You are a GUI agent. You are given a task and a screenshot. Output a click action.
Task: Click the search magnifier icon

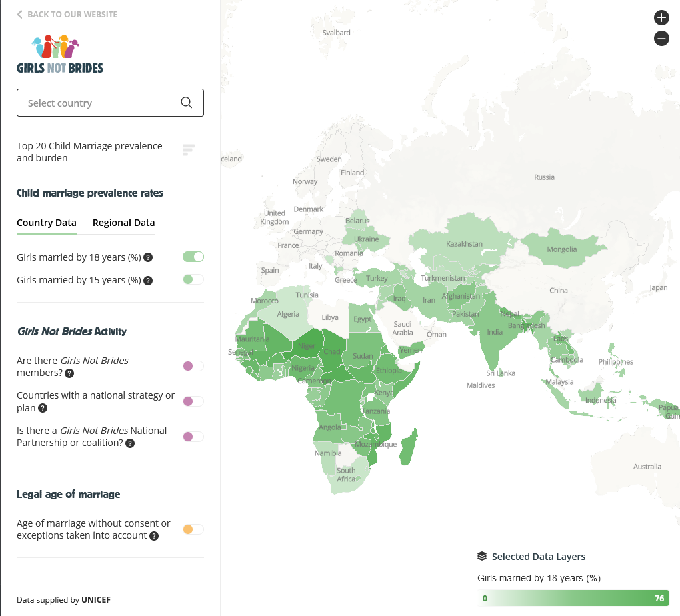(187, 103)
